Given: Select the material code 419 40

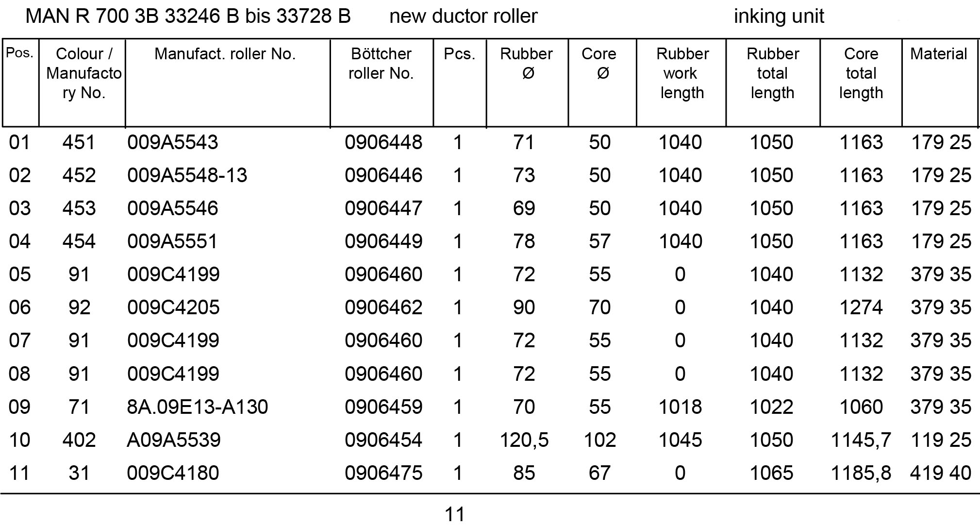Looking at the screenshot, I should [940, 473].
